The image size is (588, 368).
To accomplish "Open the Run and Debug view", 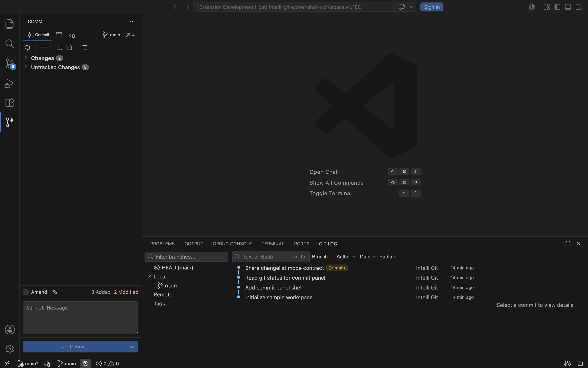I will click(x=9, y=83).
